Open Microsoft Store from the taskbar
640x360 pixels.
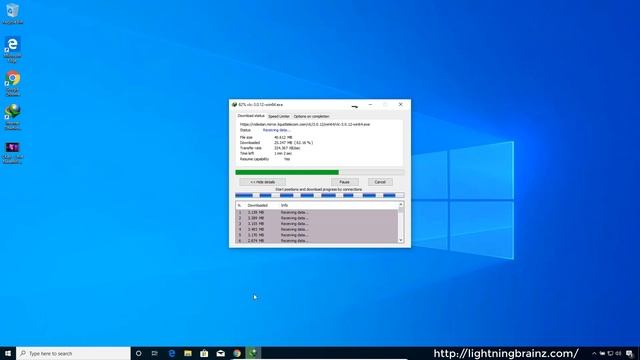204,353
